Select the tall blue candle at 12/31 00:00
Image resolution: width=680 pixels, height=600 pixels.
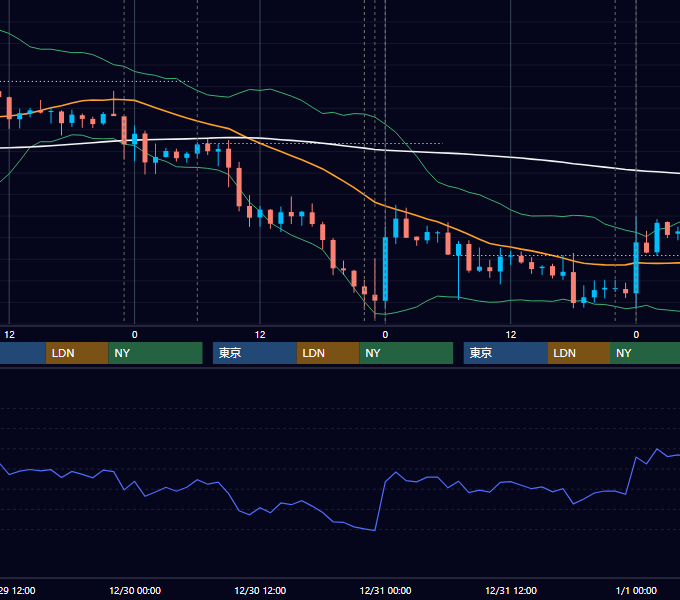coord(385,268)
